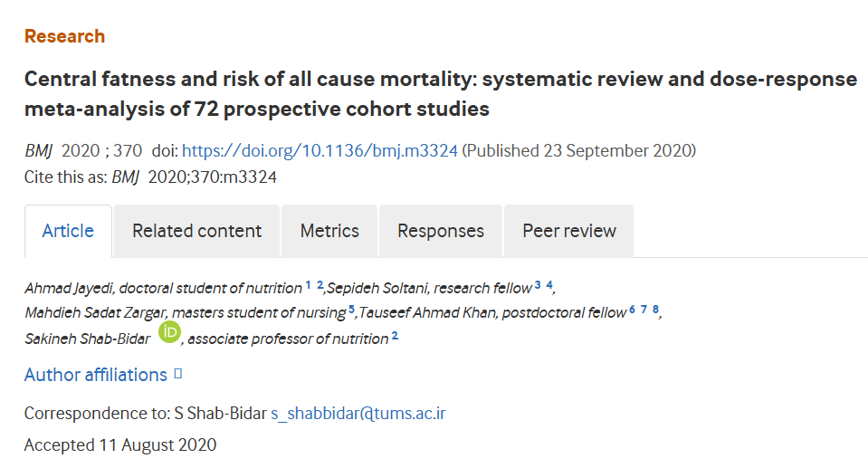Click affiliation superscript 1 after Ahmad Jayedi
Image resolution: width=868 pixels, height=468 pixels.
pyautogui.click(x=308, y=284)
